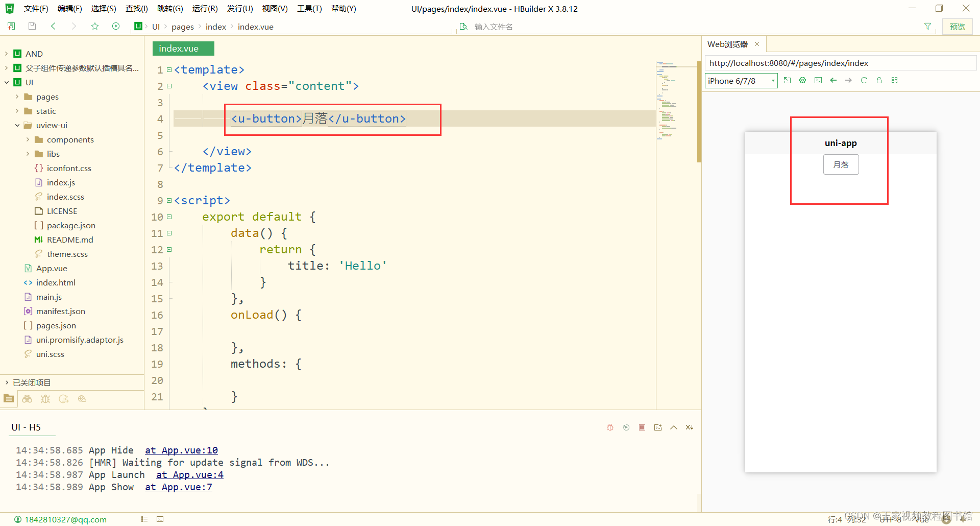The height and width of the screenshot is (526, 980).
Task: Open Web browser settings gear icon
Action: (803, 80)
